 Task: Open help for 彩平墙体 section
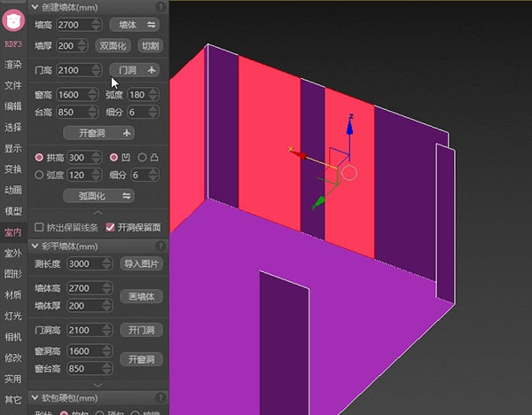coord(160,246)
